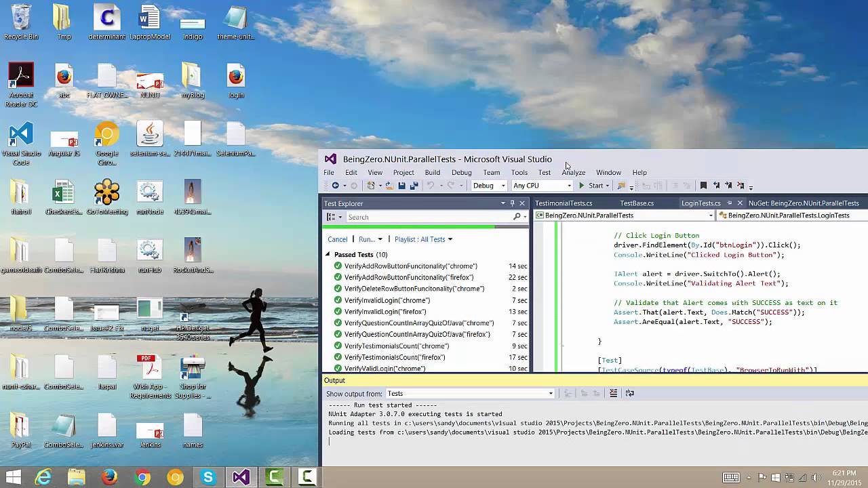Switch to NuGet: BeingZero.NUnit.ParallelTests tab

804,203
